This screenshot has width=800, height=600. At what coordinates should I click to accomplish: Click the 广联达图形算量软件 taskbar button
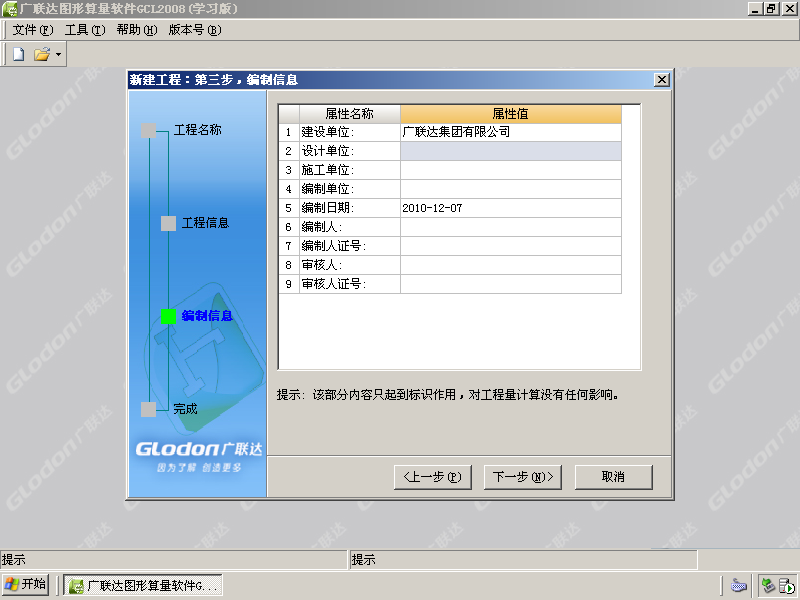click(143, 586)
